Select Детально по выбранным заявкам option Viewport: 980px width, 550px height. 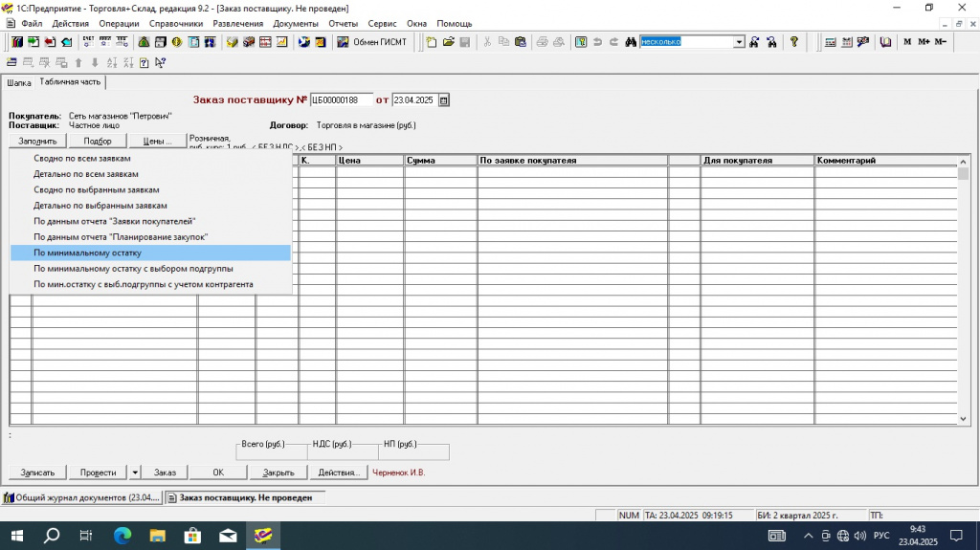(150, 205)
